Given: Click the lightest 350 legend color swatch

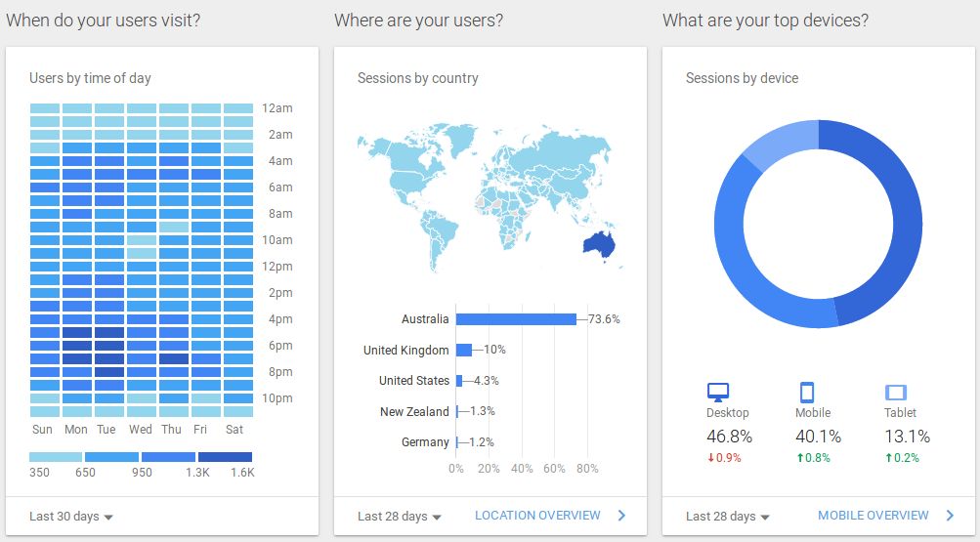Looking at the screenshot, I should 56,456.
